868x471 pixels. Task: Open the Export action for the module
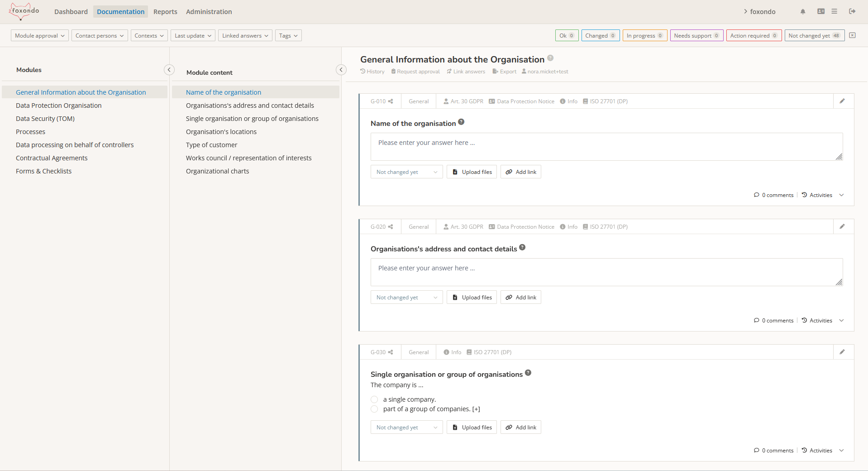coord(504,71)
